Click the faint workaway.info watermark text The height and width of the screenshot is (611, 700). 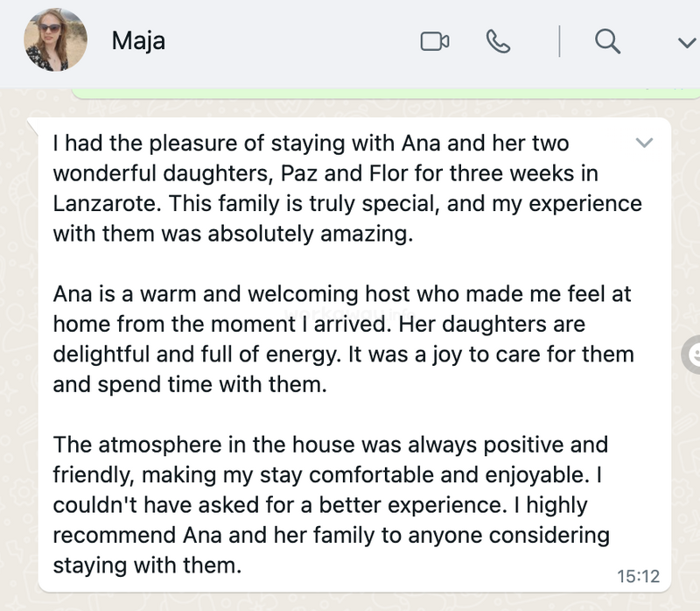coord(351,312)
